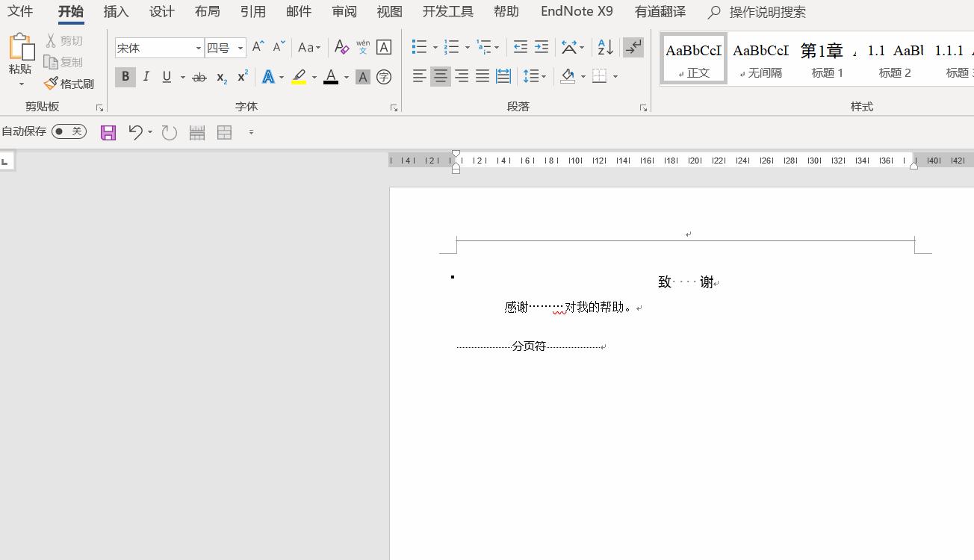Toggle italic formatting on selected text
Screen dimensions: 974x560
click(x=146, y=76)
